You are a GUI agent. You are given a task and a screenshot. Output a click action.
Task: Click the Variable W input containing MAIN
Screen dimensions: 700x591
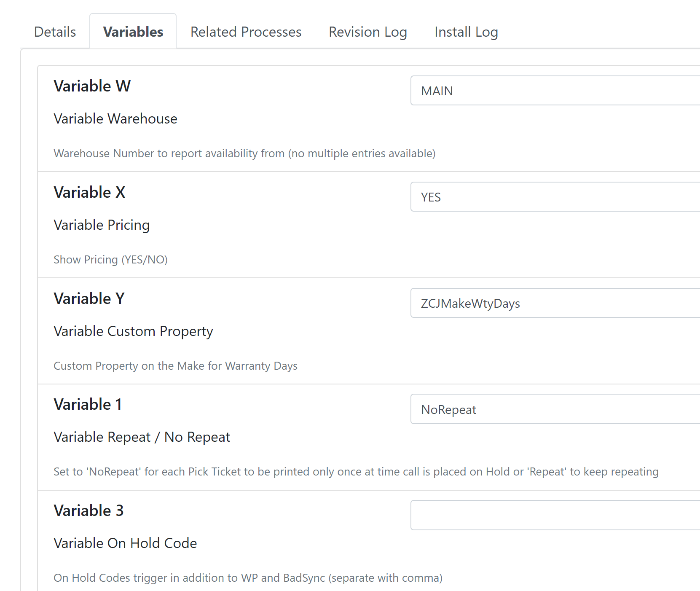pyautogui.click(x=555, y=91)
